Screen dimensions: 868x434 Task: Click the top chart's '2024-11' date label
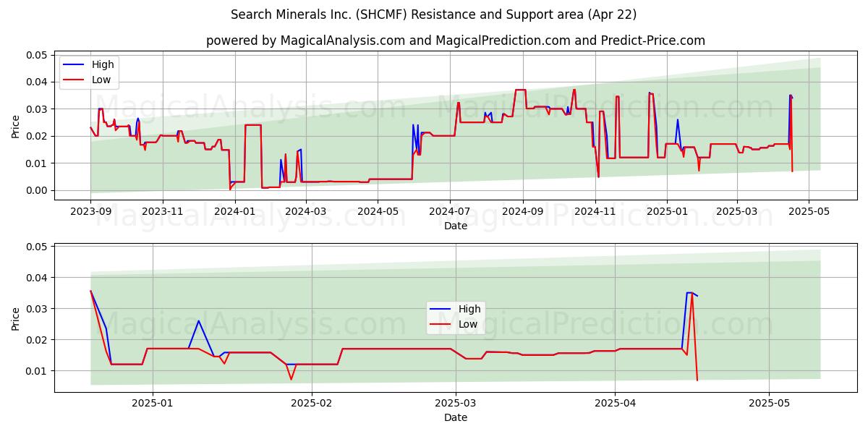coord(595,211)
